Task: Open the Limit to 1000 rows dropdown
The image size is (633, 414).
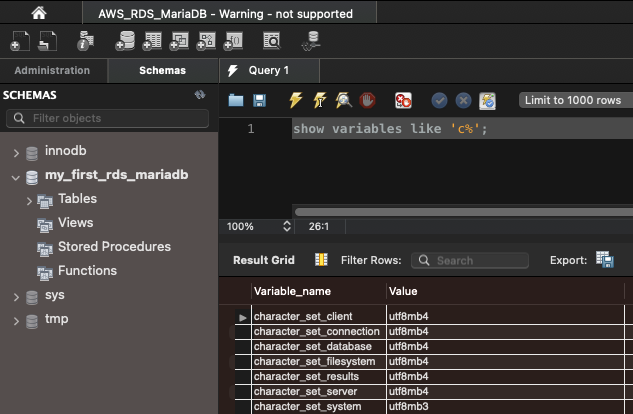Action: coord(576,100)
